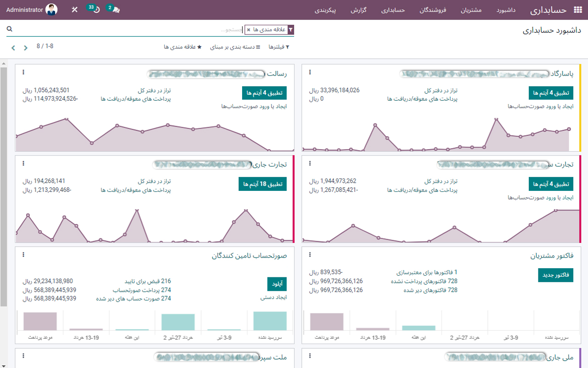588x368 pixels.
Task: Click the search magnifier icon
Action: click(x=9, y=28)
